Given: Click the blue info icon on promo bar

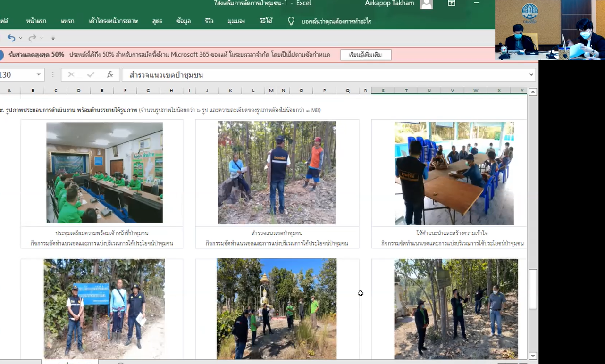Looking at the screenshot, I should [1, 55].
